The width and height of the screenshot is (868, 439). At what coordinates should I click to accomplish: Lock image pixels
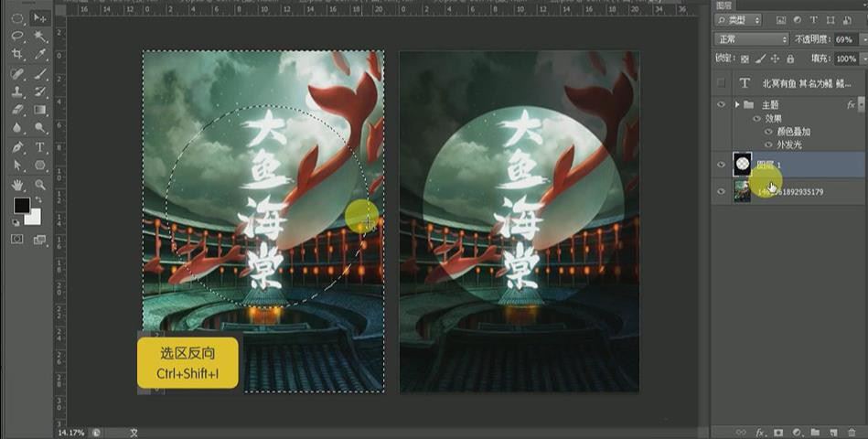tap(761, 59)
